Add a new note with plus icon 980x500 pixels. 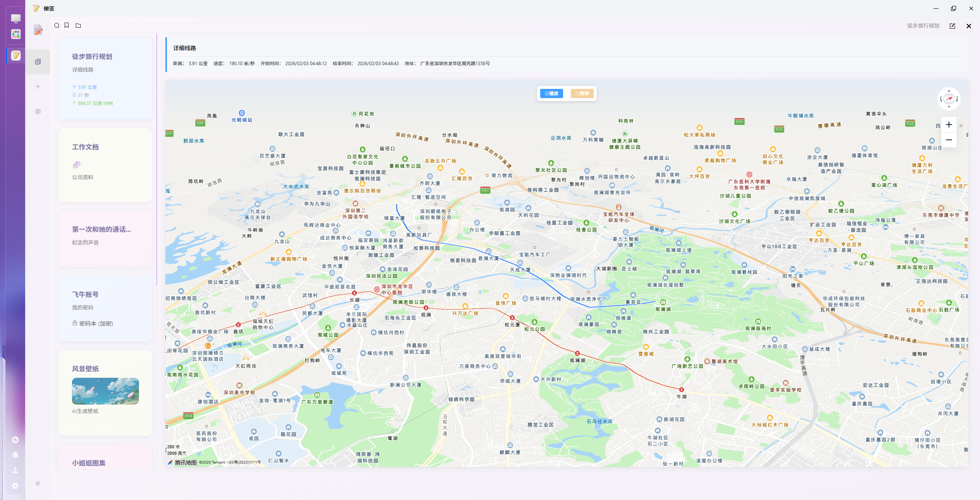[38, 87]
